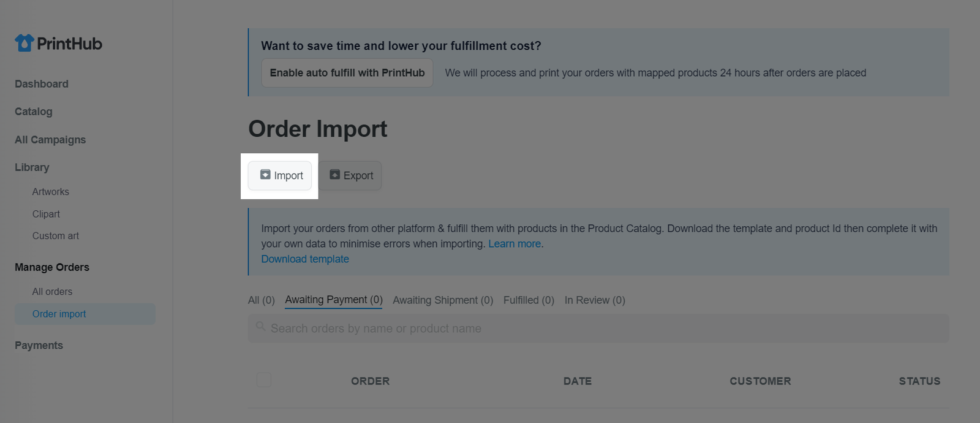Collapse the Manage Orders section
980x423 pixels.
coord(52,267)
